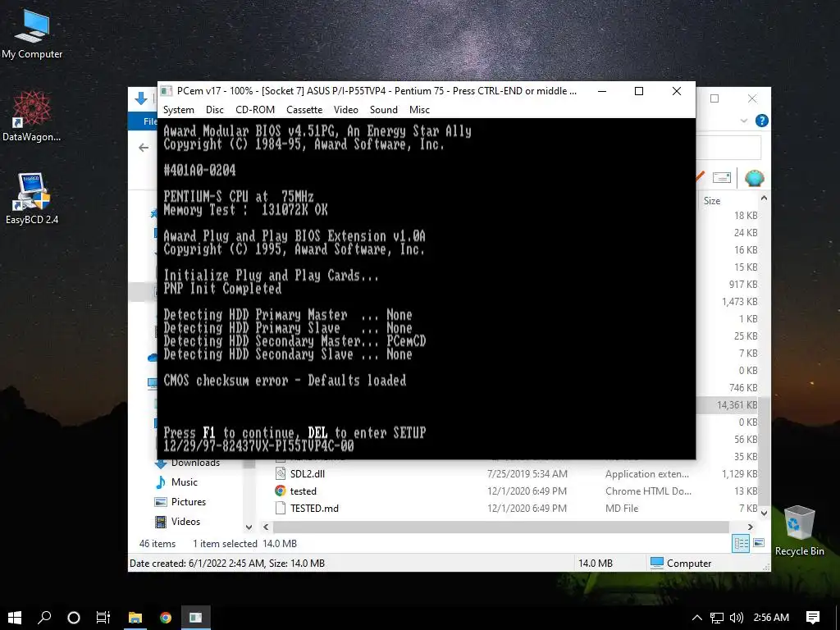
Task: Click the file list scroll-up arrow
Action: click(x=764, y=199)
